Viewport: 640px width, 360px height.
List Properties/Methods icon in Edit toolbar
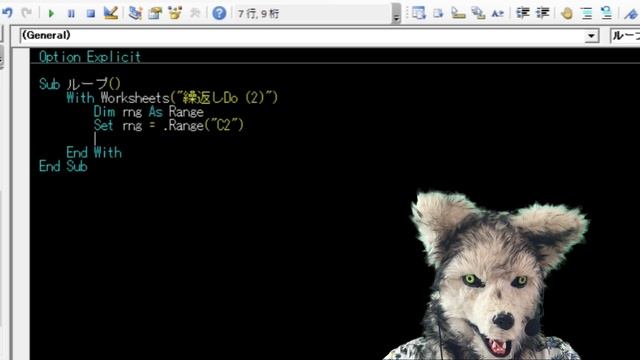point(418,13)
